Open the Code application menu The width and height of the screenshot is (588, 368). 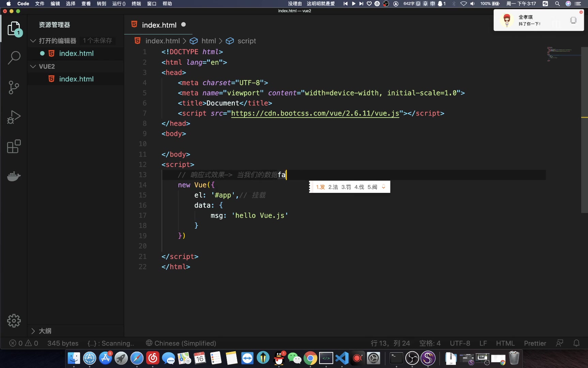pyautogui.click(x=23, y=4)
